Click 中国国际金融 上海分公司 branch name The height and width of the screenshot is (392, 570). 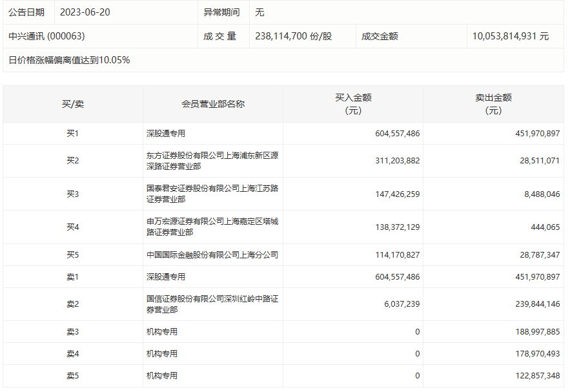tap(212, 255)
